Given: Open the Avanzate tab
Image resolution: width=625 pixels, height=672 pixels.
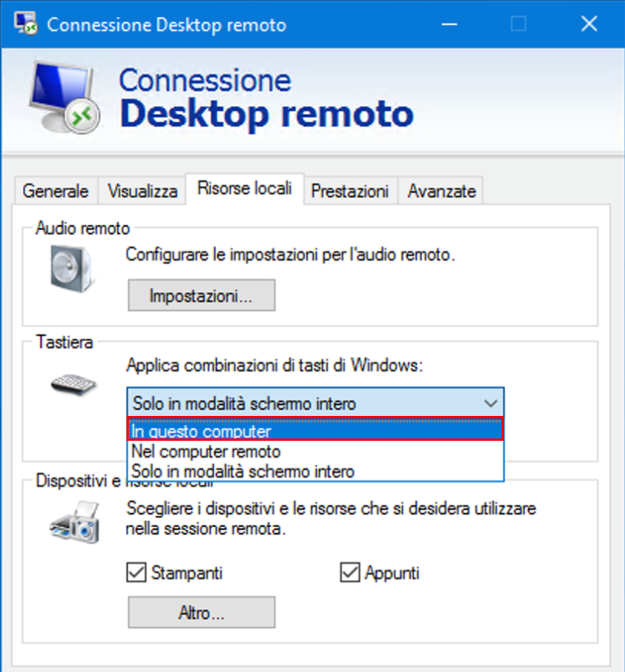Looking at the screenshot, I should point(442,191).
